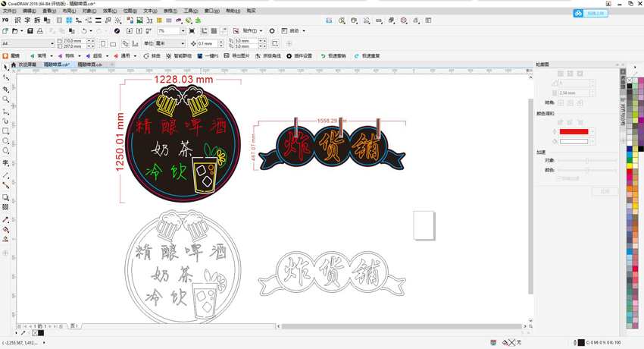Open the 位图 bitmaps menu
Image resolution: width=644 pixels, height=349 pixels.
coord(130,11)
